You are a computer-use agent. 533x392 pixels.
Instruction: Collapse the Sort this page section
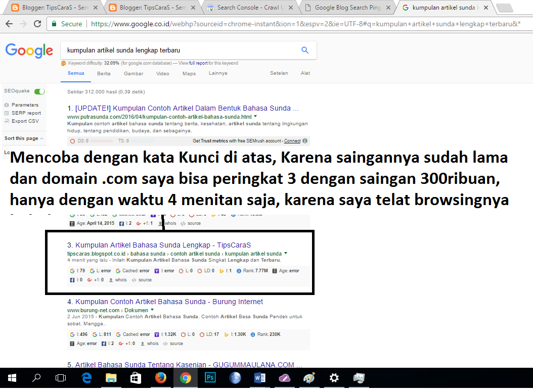(24, 138)
